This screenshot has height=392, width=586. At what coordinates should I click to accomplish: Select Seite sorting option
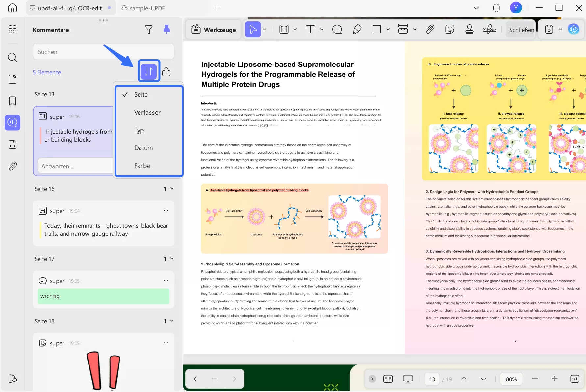[x=141, y=95]
